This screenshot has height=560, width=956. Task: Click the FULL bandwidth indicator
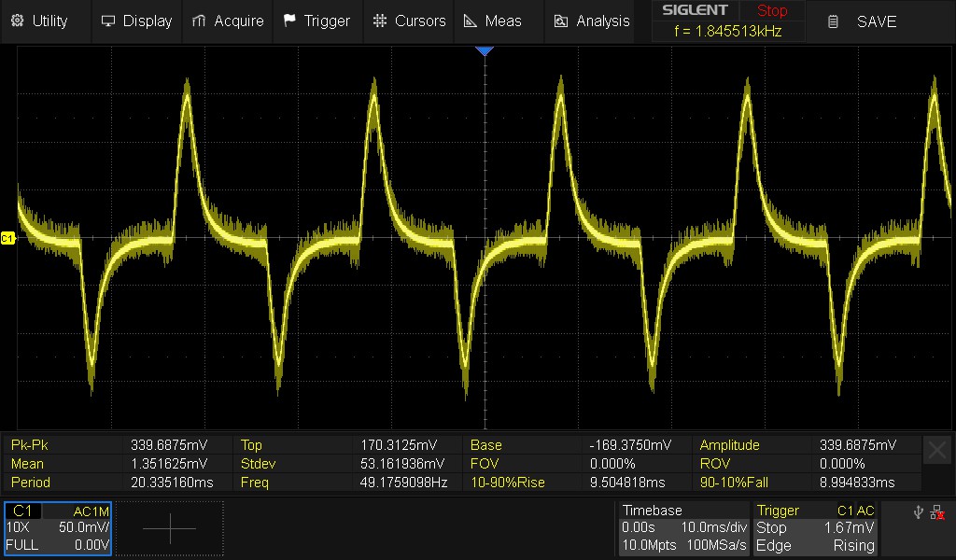pyautogui.click(x=22, y=545)
